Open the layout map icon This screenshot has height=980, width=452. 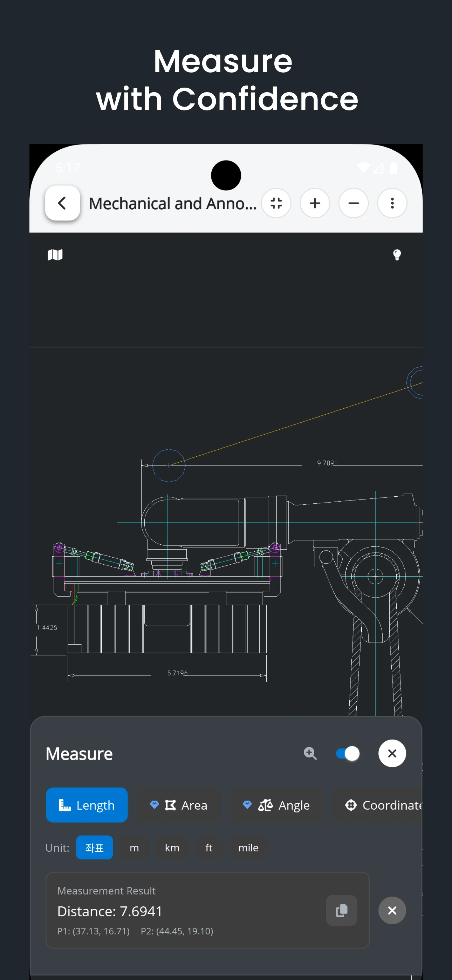click(55, 254)
